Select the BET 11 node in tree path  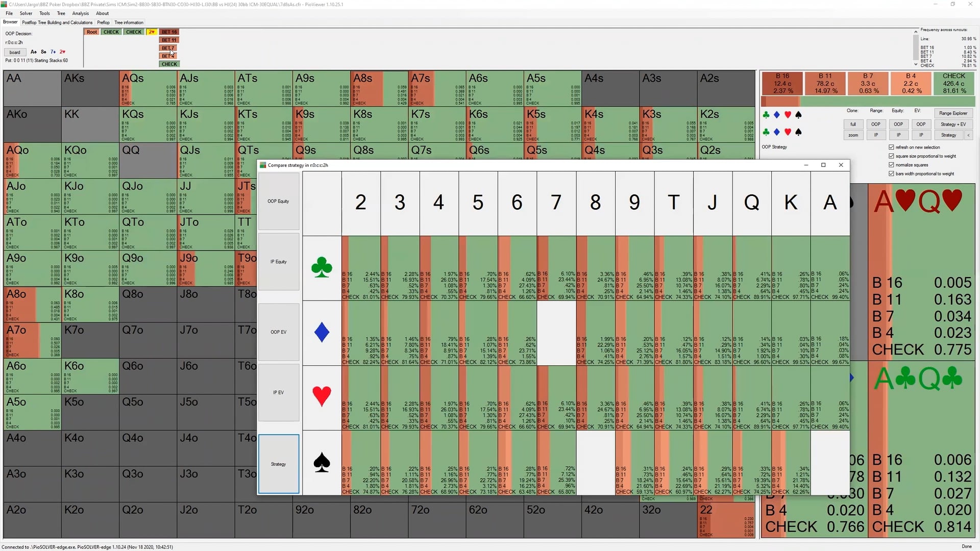[x=169, y=40]
